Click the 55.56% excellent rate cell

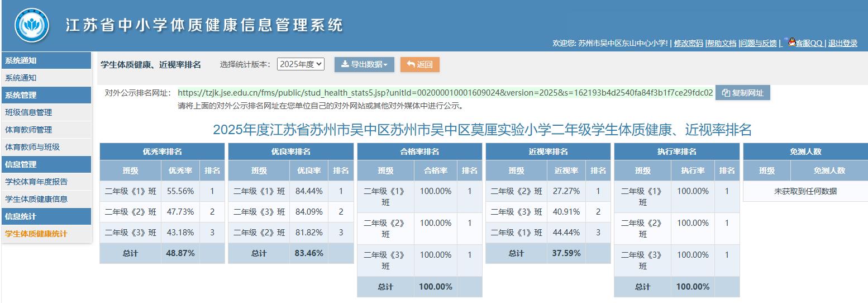[180, 191]
